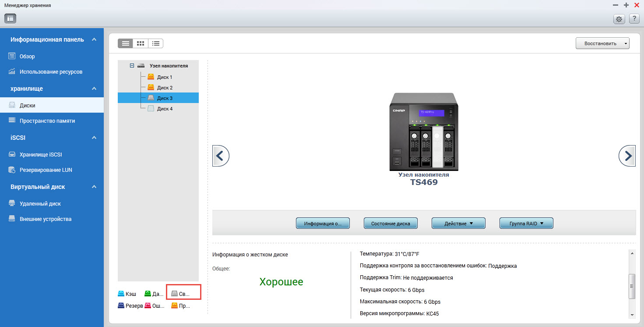This screenshot has height=327, width=644.
Task: Click the empty Disk 4 slot icon
Action: 151,109
